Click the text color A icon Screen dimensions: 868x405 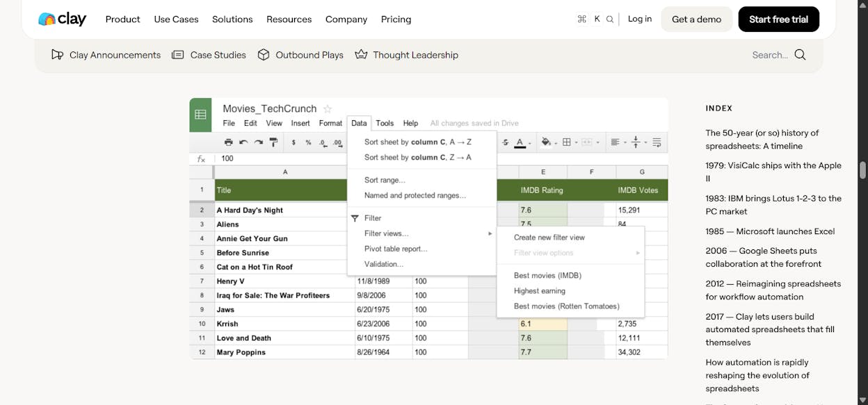pyautogui.click(x=520, y=142)
